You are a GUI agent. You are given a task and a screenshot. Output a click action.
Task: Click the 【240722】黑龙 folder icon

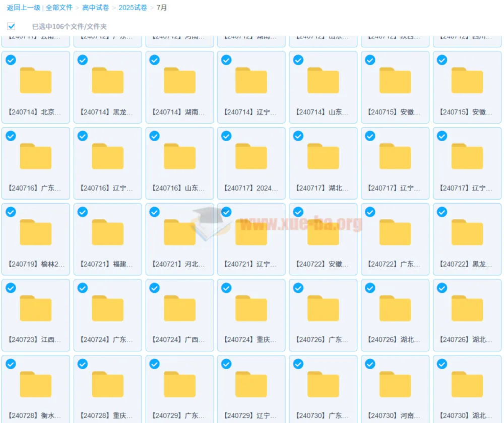[467, 233]
